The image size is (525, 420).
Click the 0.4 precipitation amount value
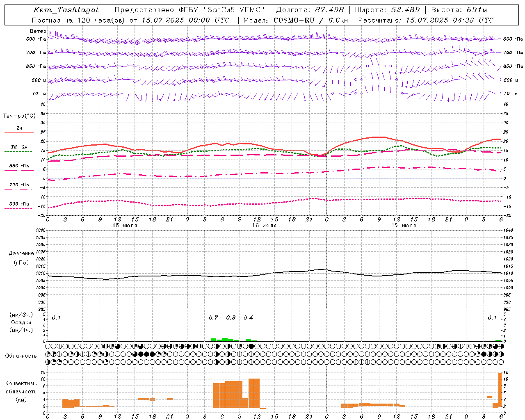pos(248,317)
